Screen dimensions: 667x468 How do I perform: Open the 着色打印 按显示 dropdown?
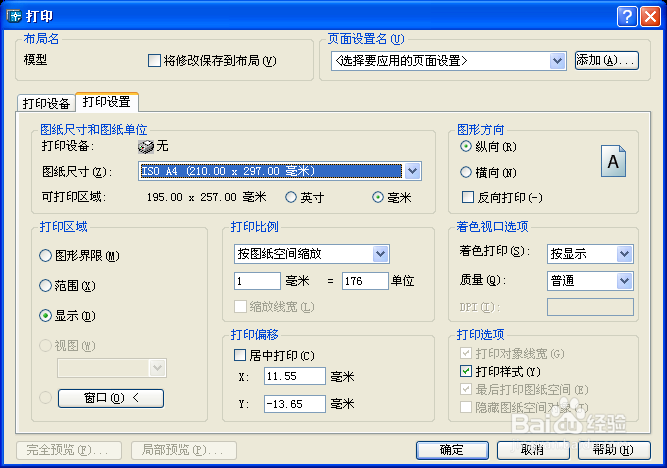click(624, 254)
